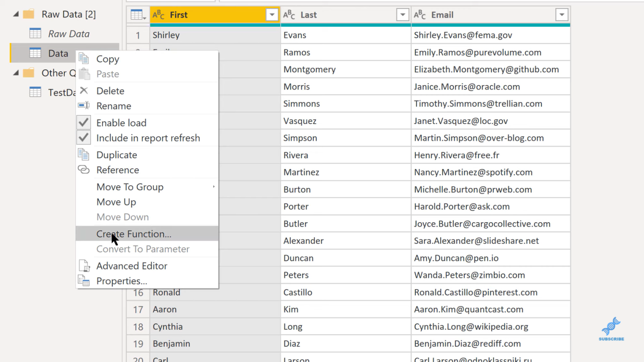This screenshot has width=644, height=362.
Task: Click the Benjamin first name cell
Action: [x=215, y=344]
